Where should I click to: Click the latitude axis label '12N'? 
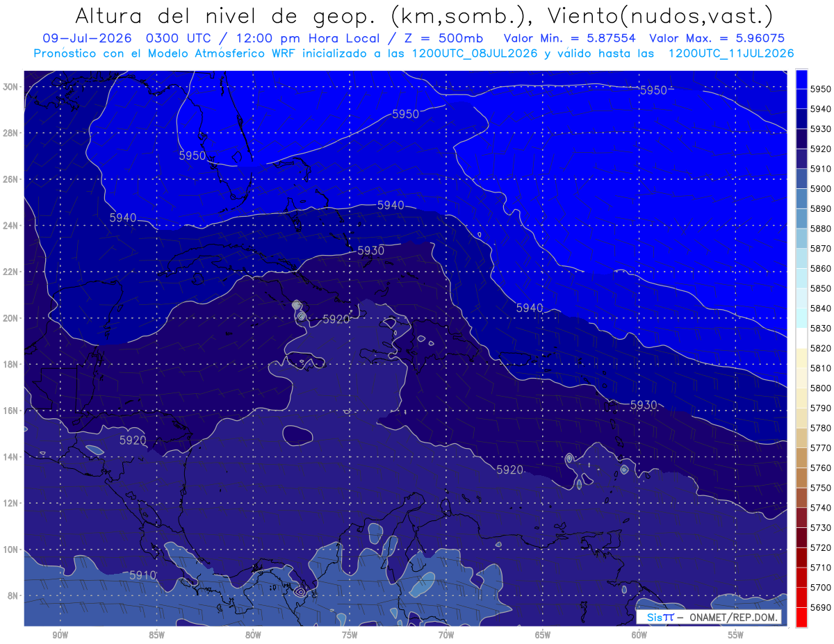(x=11, y=503)
